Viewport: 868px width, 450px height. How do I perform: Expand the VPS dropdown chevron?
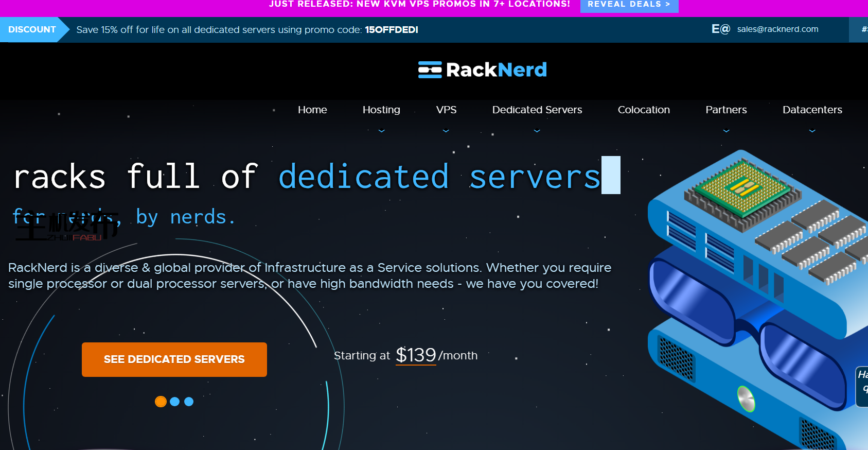tap(446, 131)
